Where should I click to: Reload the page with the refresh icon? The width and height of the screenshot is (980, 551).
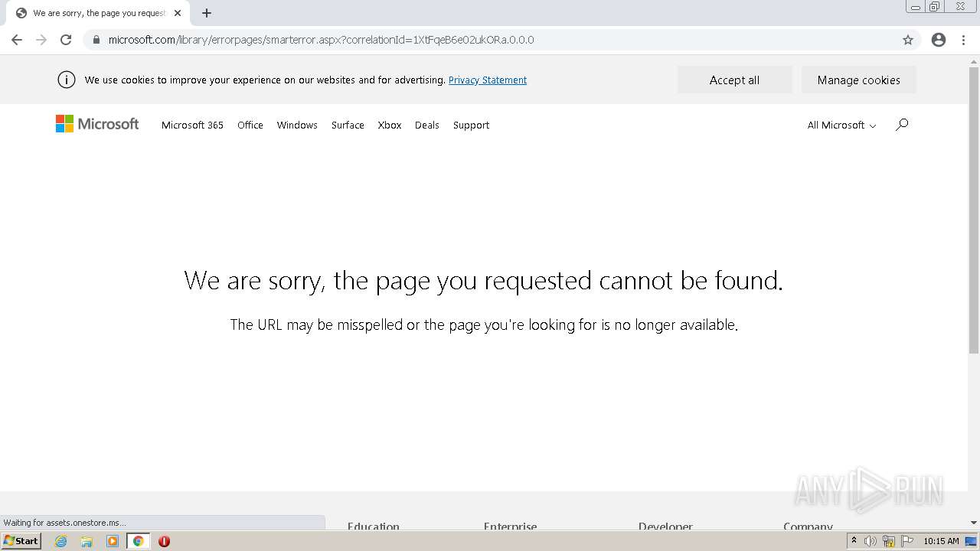[x=66, y=40]
